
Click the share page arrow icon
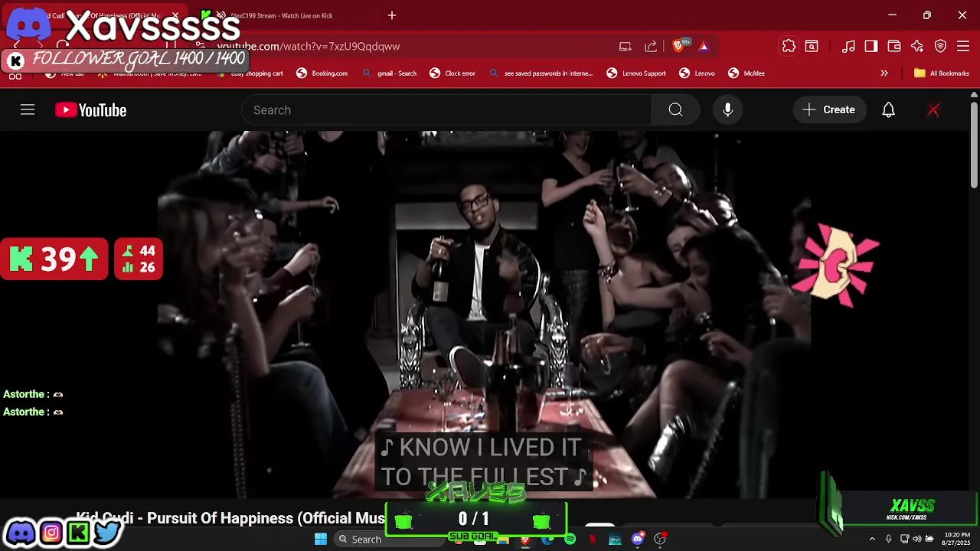[x=651, y=46]
